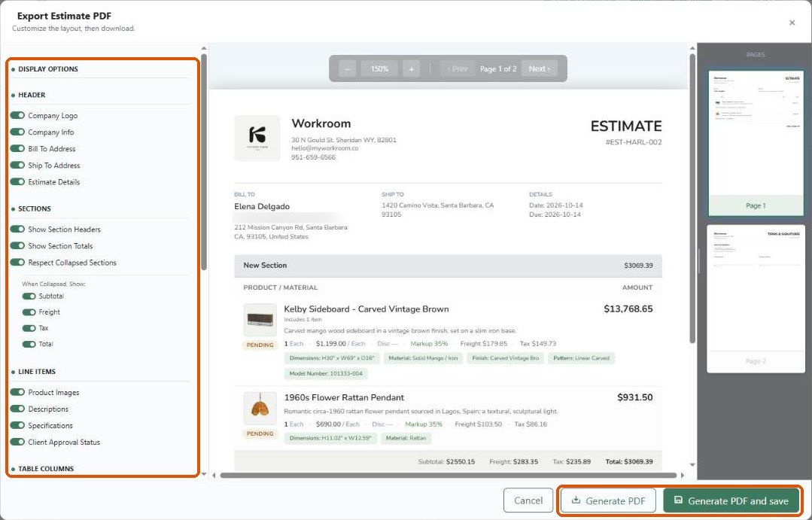
Task: Click the Model Number: 101333-004 tag
Action: [x=326, y=373]
